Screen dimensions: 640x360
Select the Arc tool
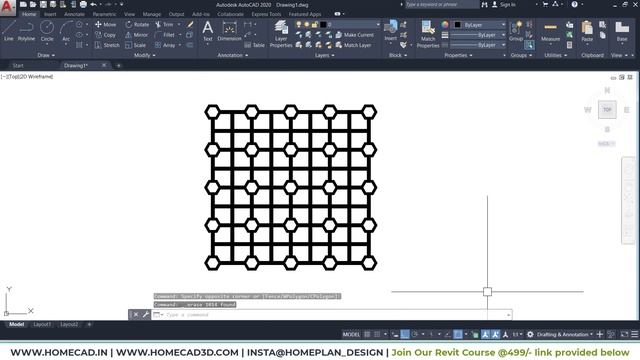point(66,31)
